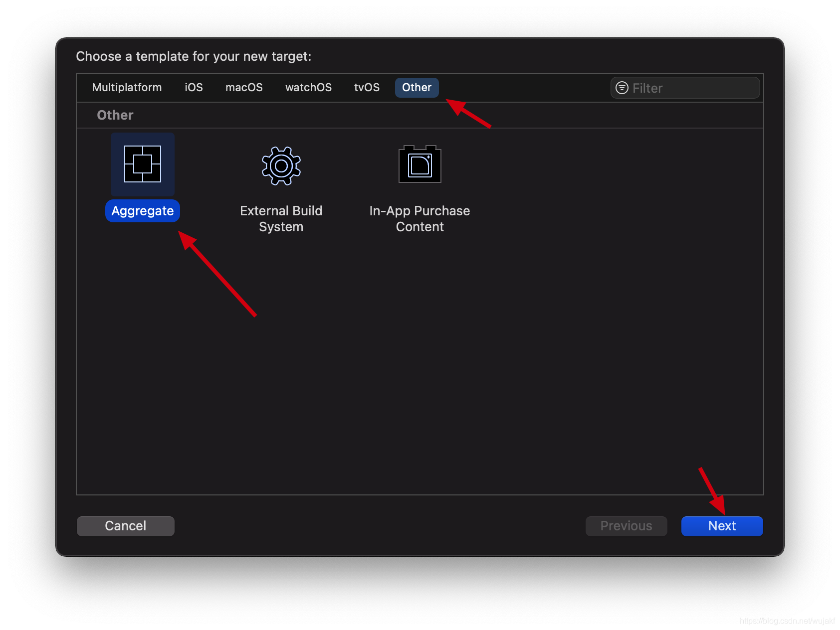Select the External Build System gear icon

click(x=281, y=165)
